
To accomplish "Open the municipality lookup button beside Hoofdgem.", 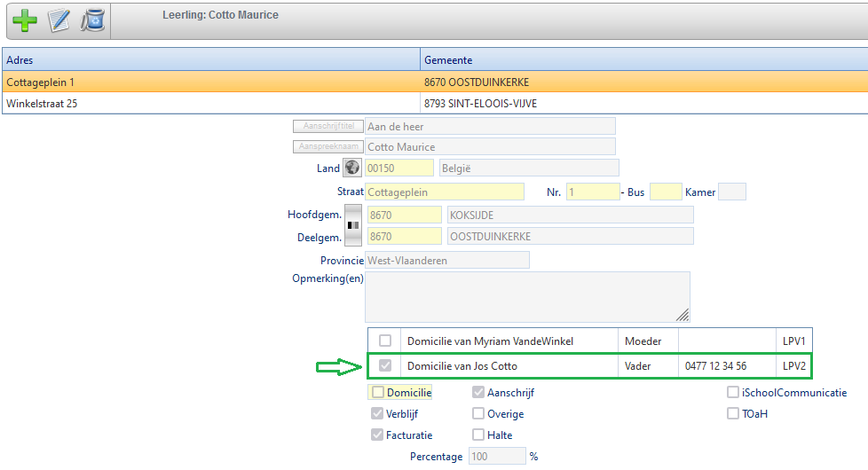I will point(353,225).
